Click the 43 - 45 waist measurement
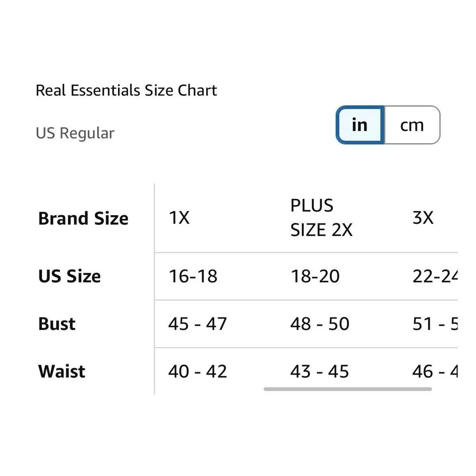The width and height of the screenshot is (476, 476). 320,371
